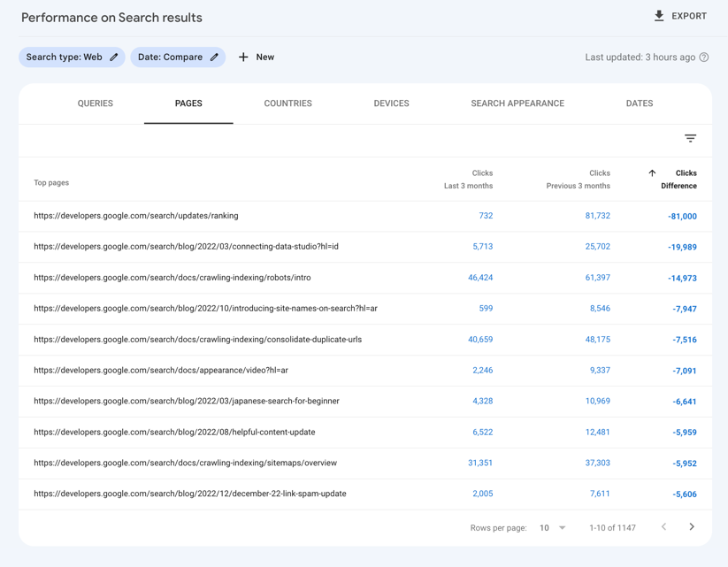The height and width of the screenshot is (567, 728).
Task: Click the download icon beside EXPORT
Action: point(659,15)
